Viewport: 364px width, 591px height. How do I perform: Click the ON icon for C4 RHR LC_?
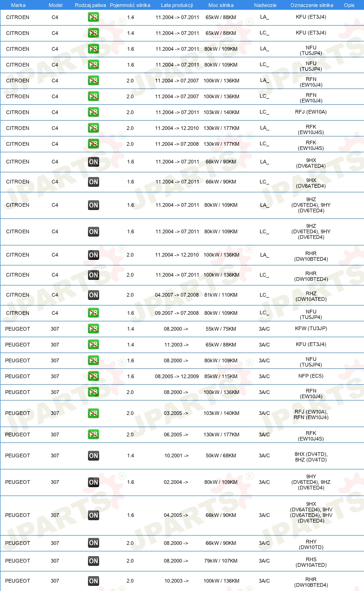coord(93,275)
